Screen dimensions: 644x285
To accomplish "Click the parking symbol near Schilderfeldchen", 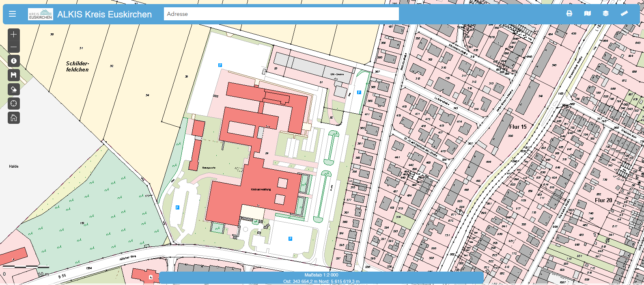I will click(220, 65).
